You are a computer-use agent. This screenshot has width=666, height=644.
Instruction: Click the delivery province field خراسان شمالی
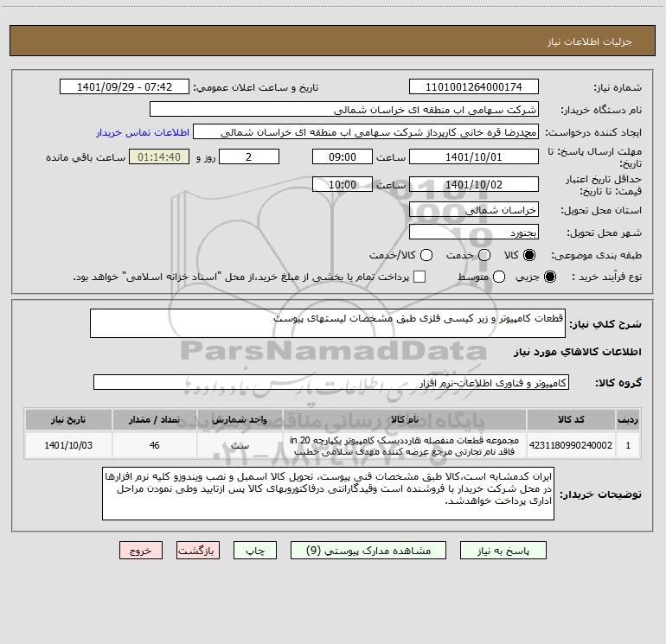click(x=474, y=210)
